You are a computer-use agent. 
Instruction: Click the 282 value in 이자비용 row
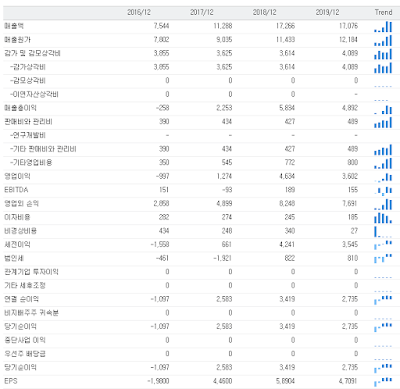[x=164, y=217]
